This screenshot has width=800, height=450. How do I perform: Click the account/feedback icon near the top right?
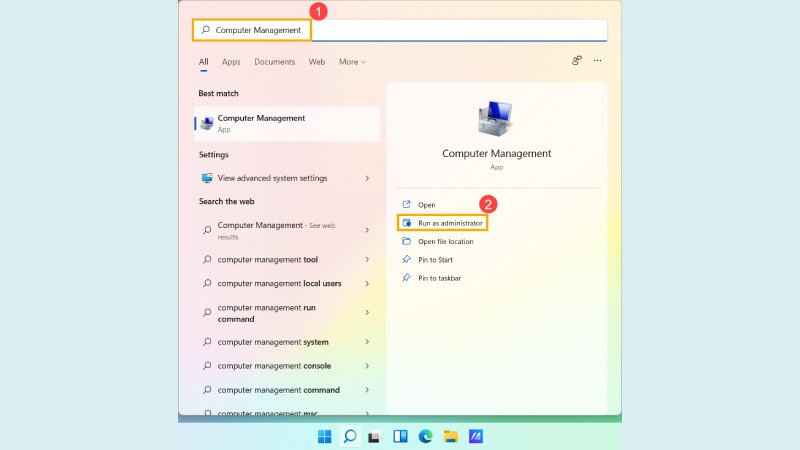pyautogui.click(x=577, y=61)
